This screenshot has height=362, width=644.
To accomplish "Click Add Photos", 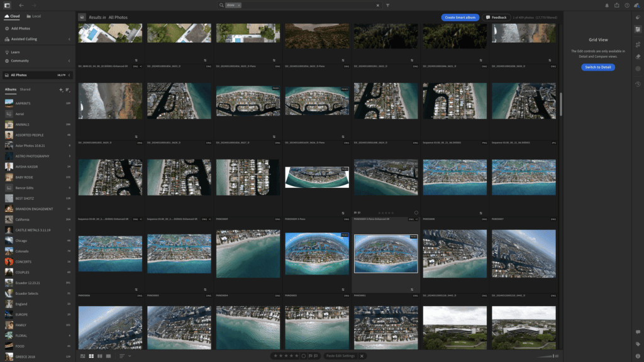I will point(17,28).
